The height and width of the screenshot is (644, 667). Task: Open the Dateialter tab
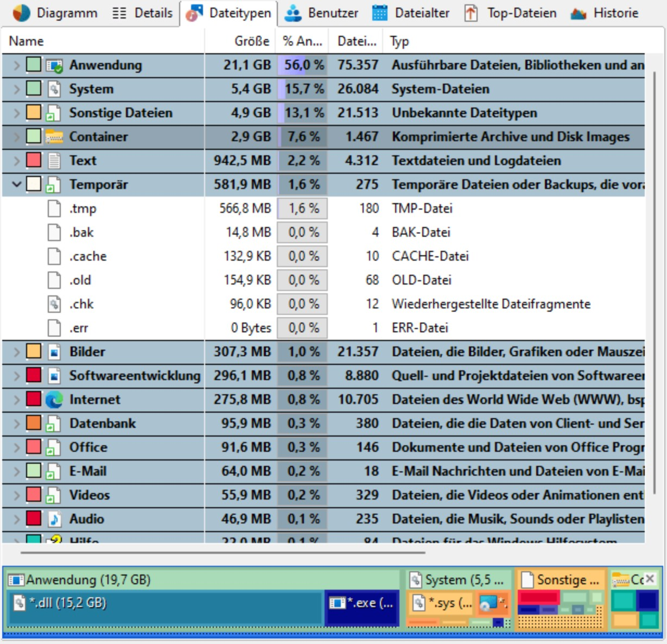[x=411, y=13]
